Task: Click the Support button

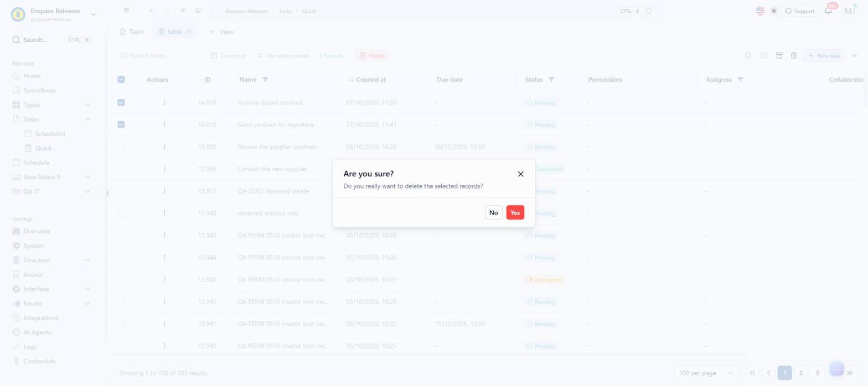Action: [799, 11]
